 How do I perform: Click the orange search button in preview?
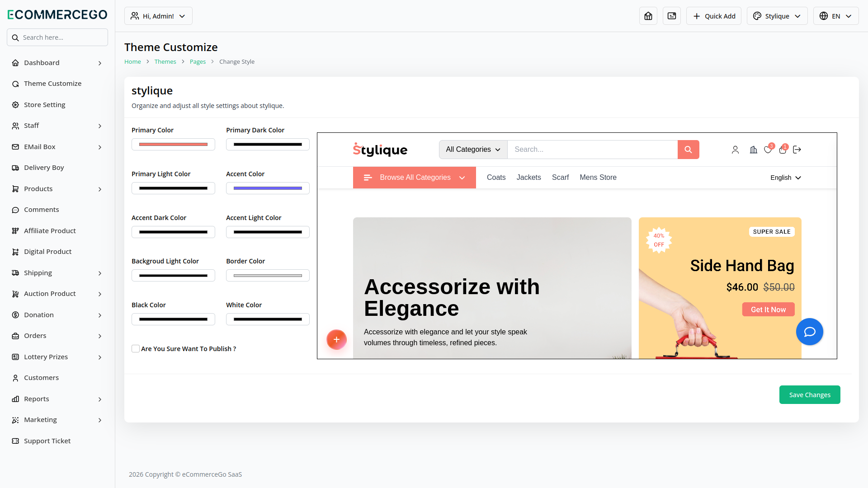tap(688, 150)
